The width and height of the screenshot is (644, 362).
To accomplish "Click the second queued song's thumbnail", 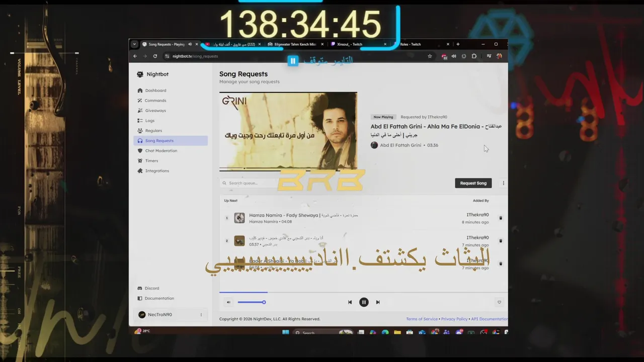I will (239, 241).
